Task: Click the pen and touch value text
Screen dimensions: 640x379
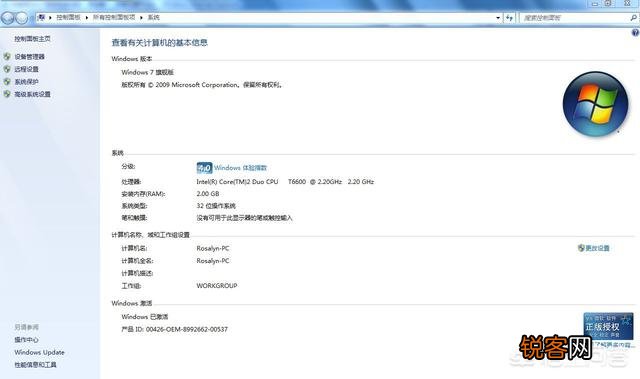Action: click(244, 218)
